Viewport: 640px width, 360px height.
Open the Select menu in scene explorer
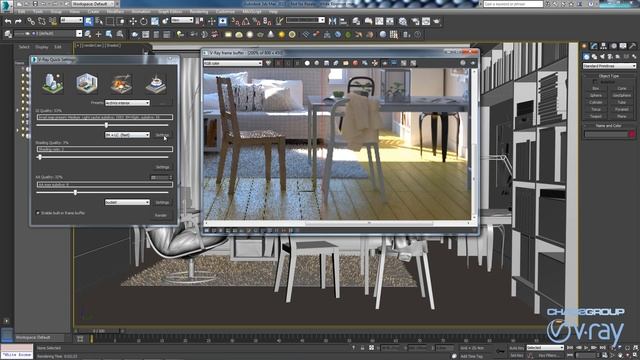pyautogui.click(x=24, y=47)
